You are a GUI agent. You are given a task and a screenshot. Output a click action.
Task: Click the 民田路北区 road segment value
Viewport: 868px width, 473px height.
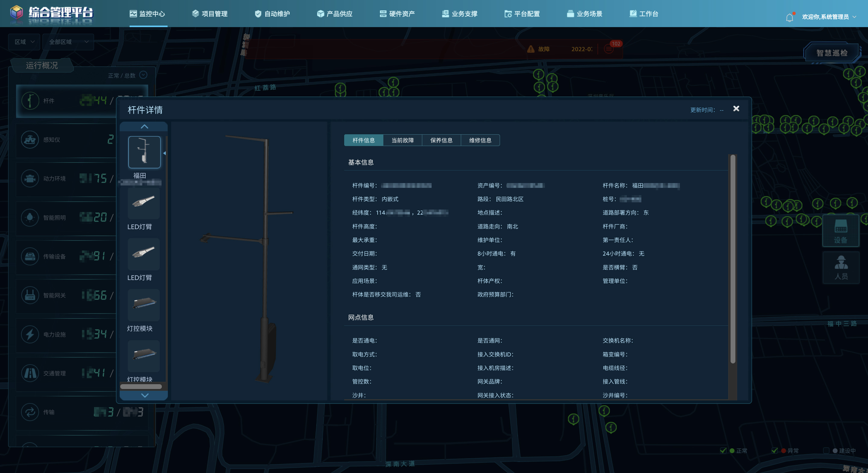click(x=509, y=199)
